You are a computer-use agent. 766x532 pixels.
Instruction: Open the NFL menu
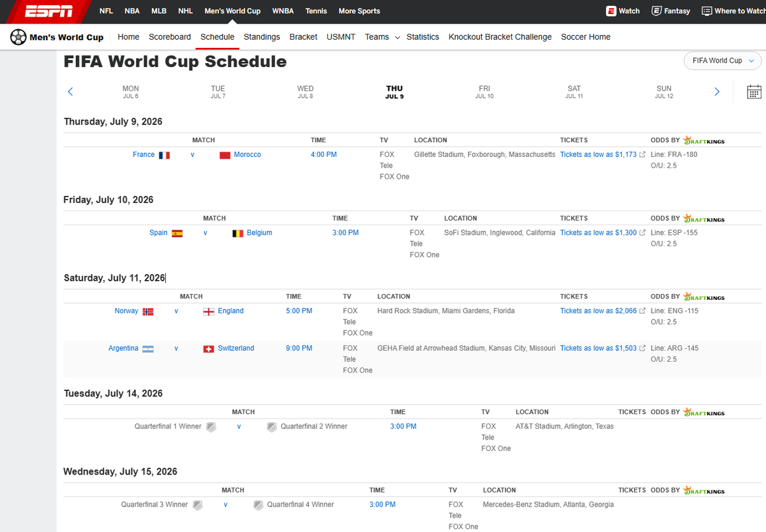[106, 11]
